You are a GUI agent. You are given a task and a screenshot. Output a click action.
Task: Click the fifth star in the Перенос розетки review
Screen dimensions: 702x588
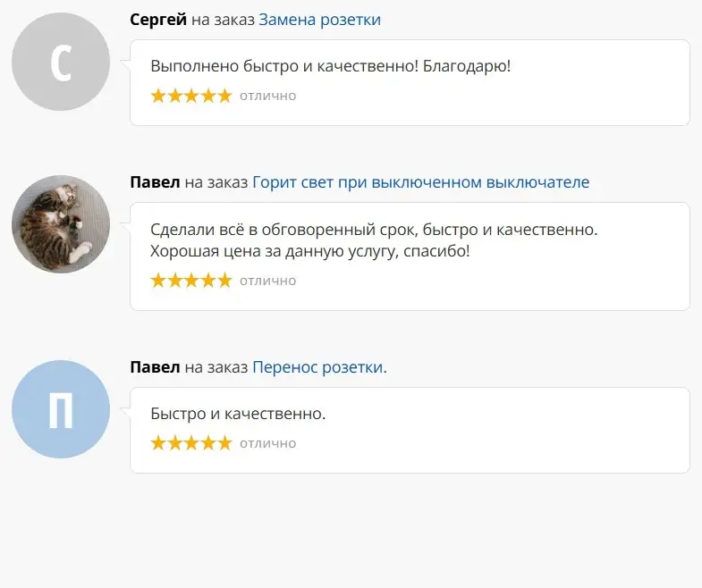tap(224, 443)
